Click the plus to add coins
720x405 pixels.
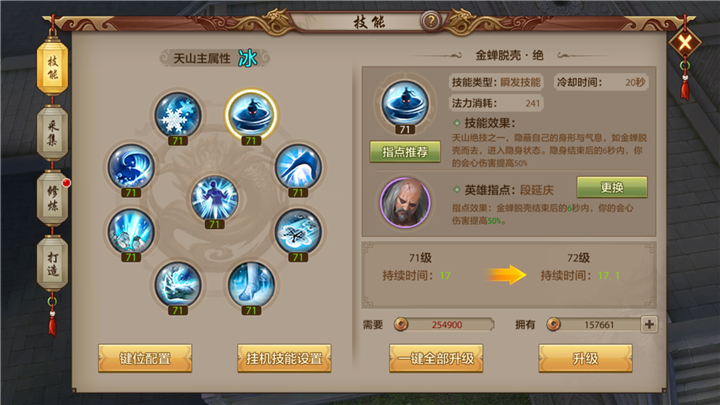click(x=649, y=325)
